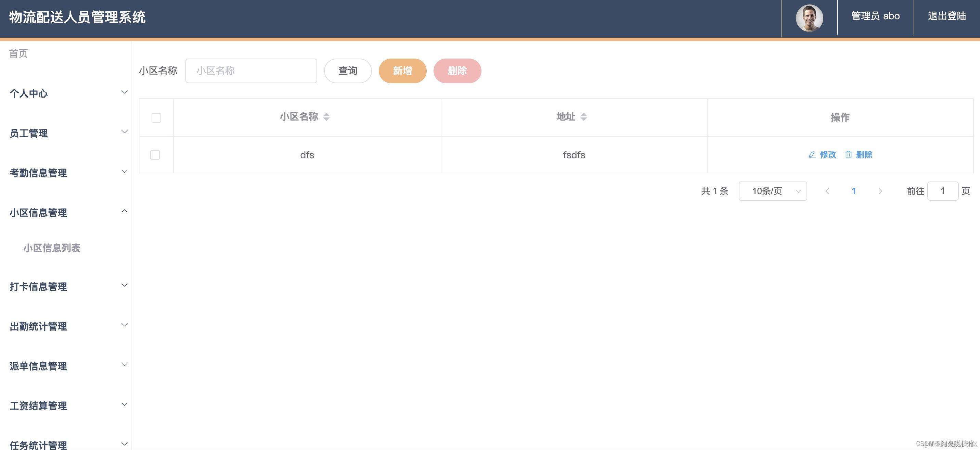The height and width of the screenshot is (450, 980).
Task: Collapse 小区信息管理 chevron
Action: tap(125, 211)
